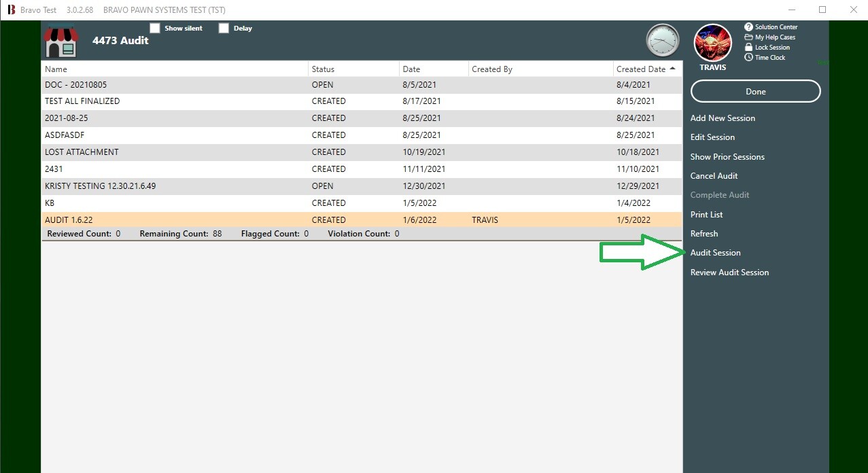Open the My Help Cases link
The image size is (868, 473).
(775, 37)
